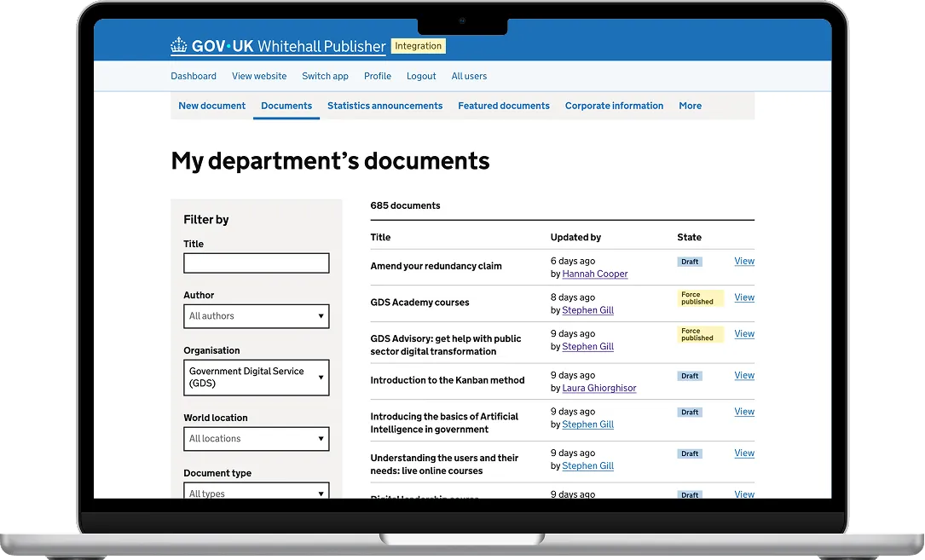This screenshot has width=925, height=560.
Task: Click Introducing the basics of Artificial Intelligence title
Action: click(x=444, y=423)
